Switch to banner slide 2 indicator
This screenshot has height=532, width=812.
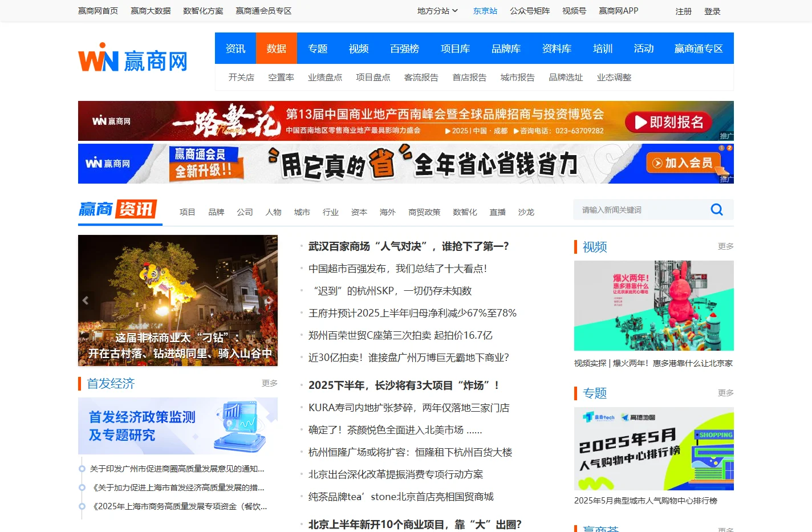pyautogui.click(x=729, y=148)
